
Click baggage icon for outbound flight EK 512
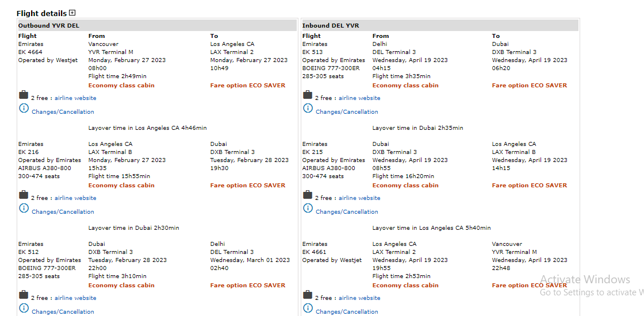pyautogui.click(x=24, y=295)
